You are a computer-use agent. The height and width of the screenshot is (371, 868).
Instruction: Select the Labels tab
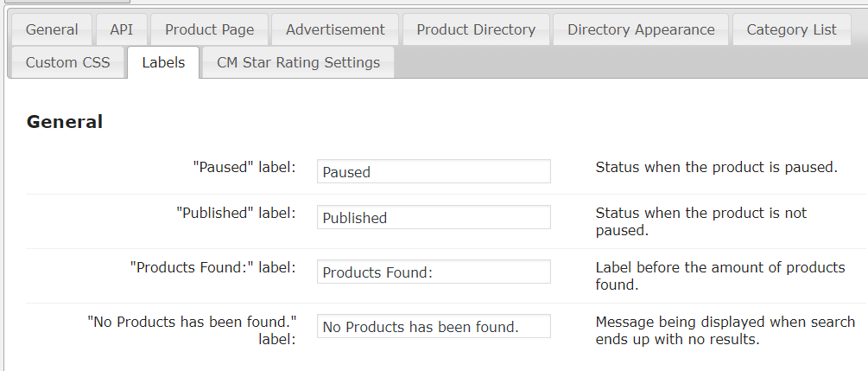click(163, 62)
